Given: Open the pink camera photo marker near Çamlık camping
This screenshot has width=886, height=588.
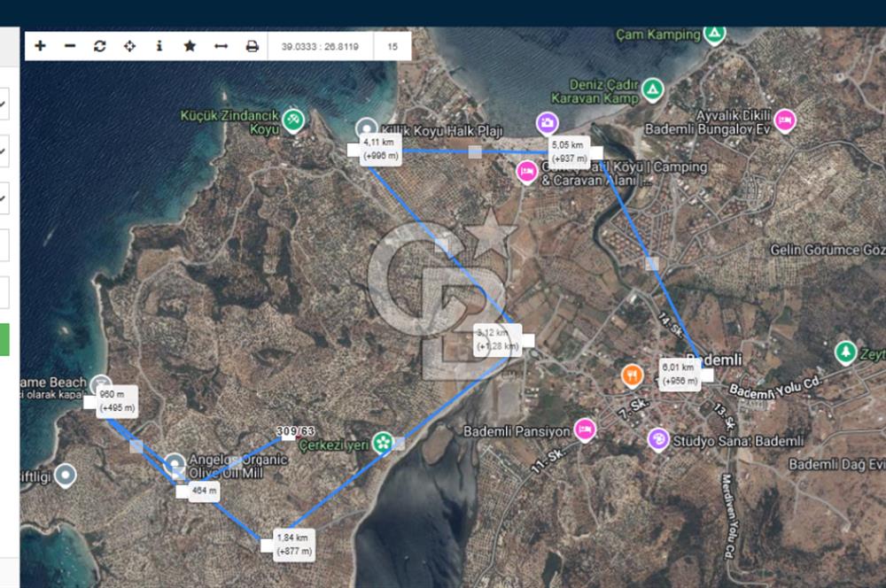Looking at the screenshot, I should point(547,121).
